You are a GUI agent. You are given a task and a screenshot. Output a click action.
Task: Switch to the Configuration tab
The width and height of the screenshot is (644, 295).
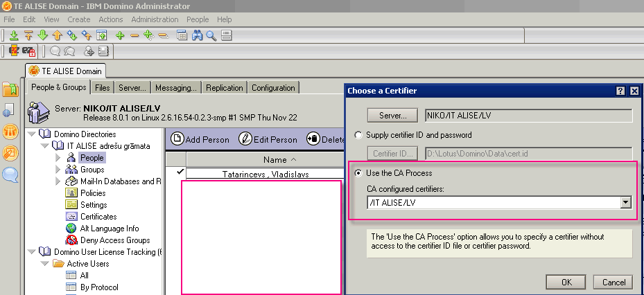point(274,88)
